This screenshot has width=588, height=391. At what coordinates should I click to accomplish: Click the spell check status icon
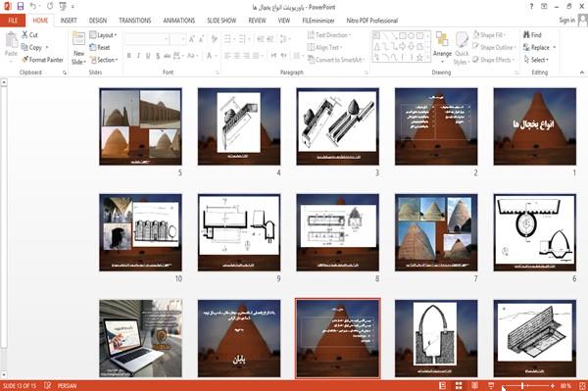tap(47, 385)
